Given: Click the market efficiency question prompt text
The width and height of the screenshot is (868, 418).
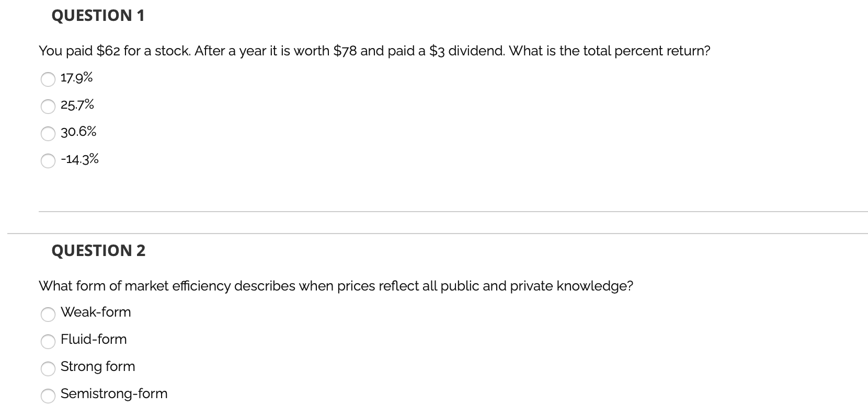Looking at the screenshot, I should [336, 286].
